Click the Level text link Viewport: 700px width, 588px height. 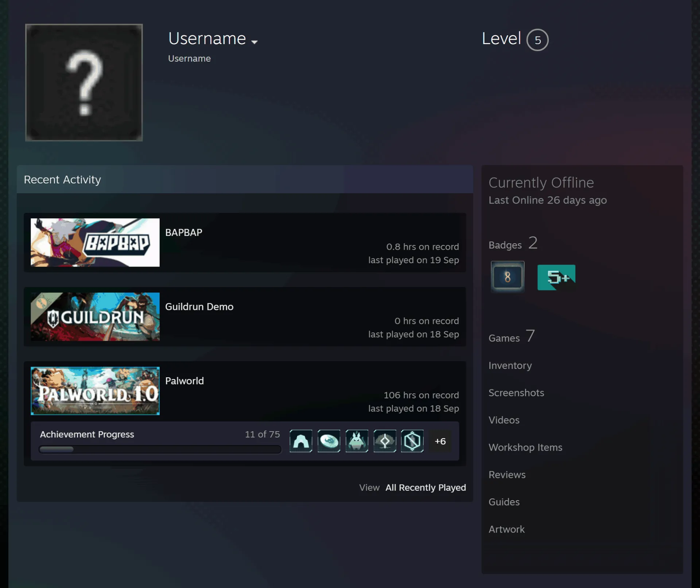tap(501, 38)
